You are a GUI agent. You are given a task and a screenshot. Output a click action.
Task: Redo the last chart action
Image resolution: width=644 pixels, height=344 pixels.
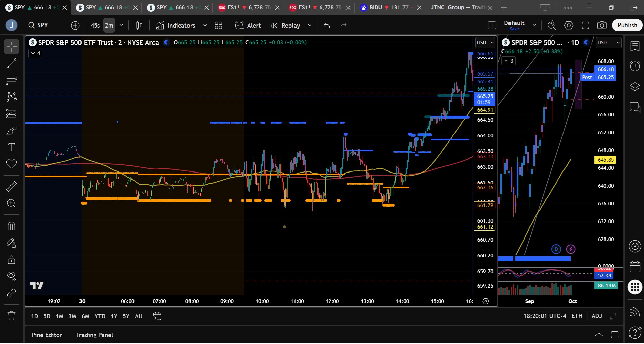click(343, 25)
